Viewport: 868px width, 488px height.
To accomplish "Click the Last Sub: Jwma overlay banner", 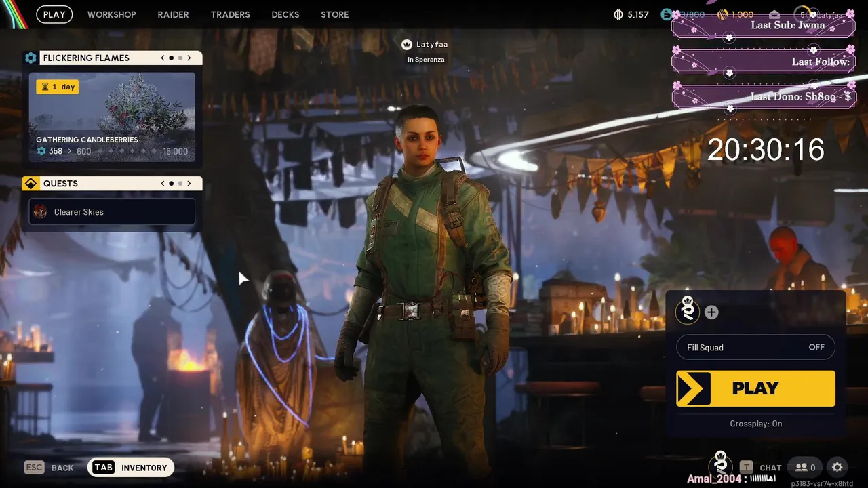I will pyautogui.click(x=764, y=26).
